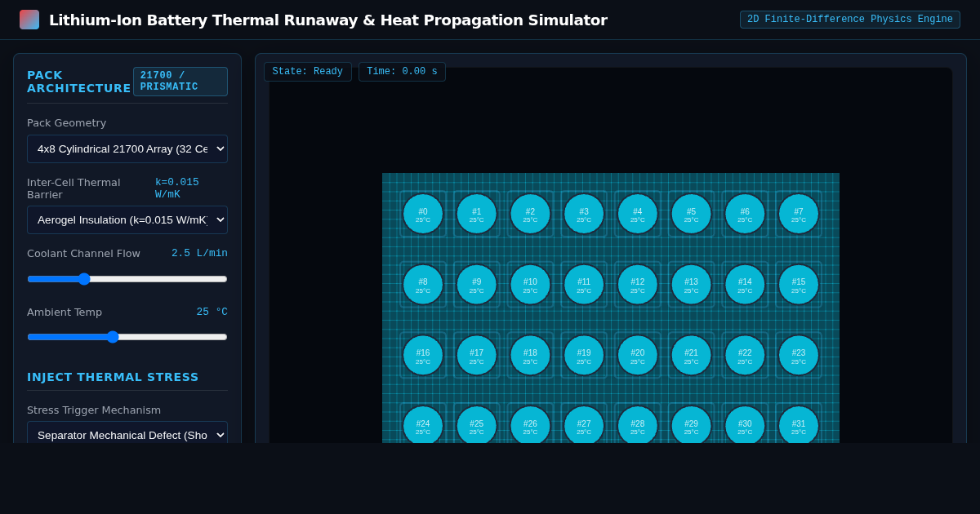Click the INJECT THERMAL STRESS heading
Screen dimensions: 980x514
tap(113, 377)
